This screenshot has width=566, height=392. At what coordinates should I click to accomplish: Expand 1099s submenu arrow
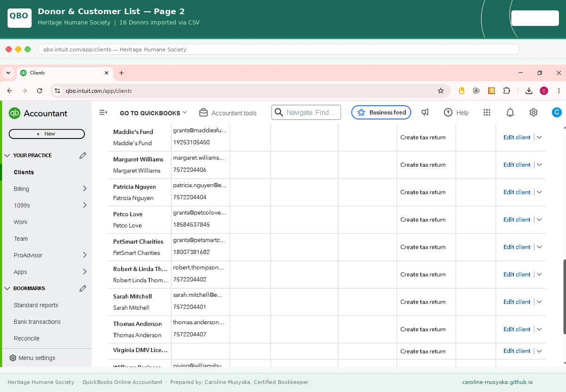(x=85, y=205)
